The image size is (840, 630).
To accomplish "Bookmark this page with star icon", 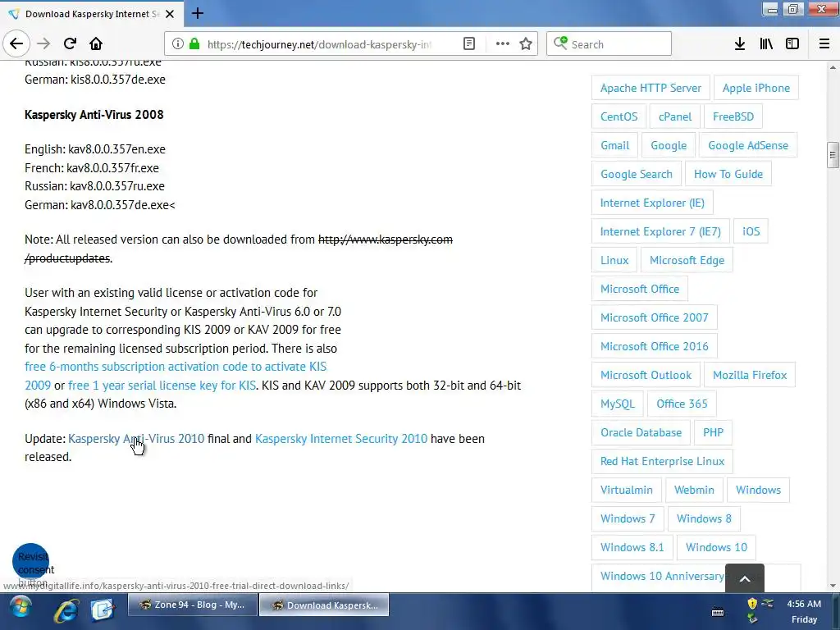I will (x=526, y=44).
